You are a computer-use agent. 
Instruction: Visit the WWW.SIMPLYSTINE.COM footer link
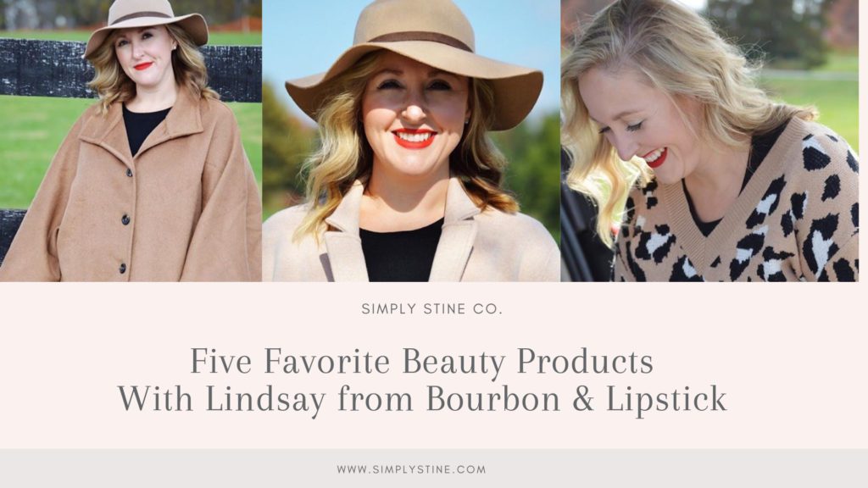pos(411,469)
